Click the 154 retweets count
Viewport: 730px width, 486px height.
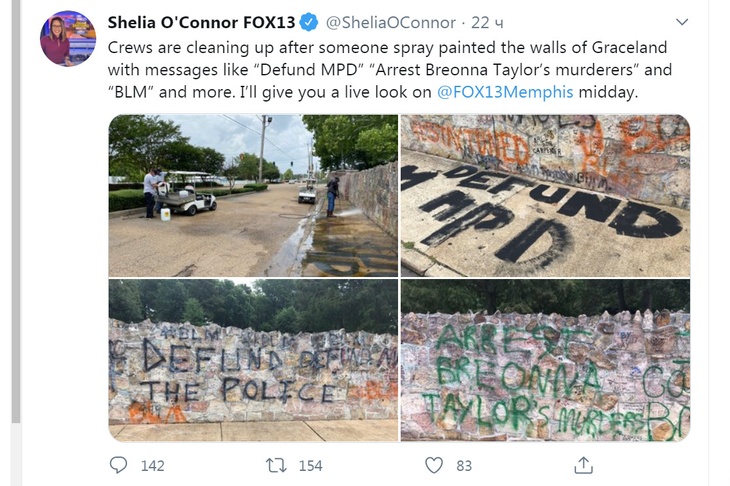point(310,465)
